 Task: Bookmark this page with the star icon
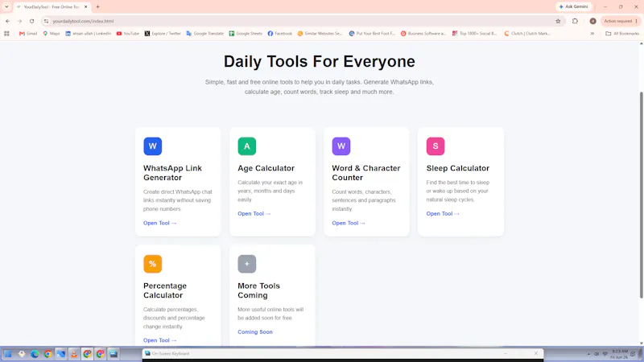point(558,21)
